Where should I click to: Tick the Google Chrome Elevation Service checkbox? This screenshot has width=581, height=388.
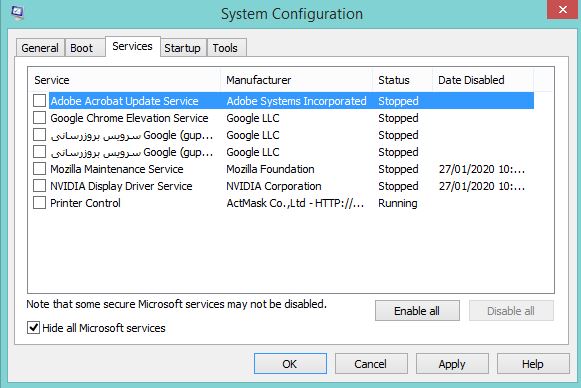tap(39, 117)
